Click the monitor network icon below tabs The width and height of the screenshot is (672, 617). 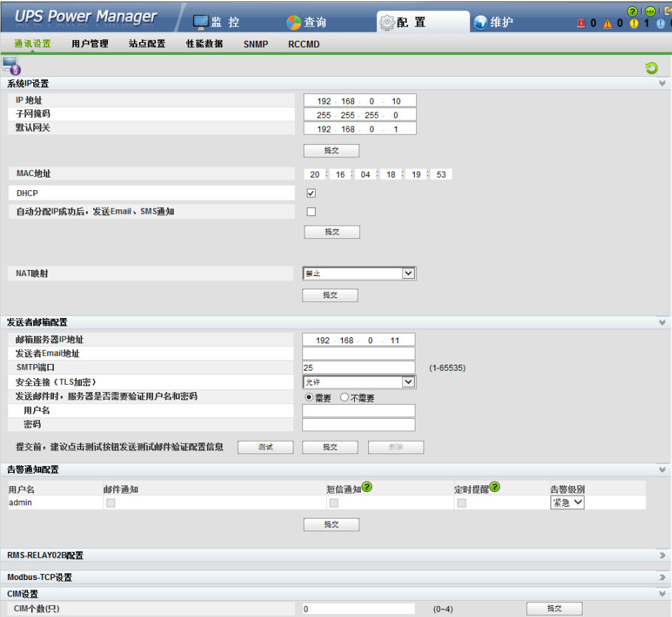click(11, 64)
